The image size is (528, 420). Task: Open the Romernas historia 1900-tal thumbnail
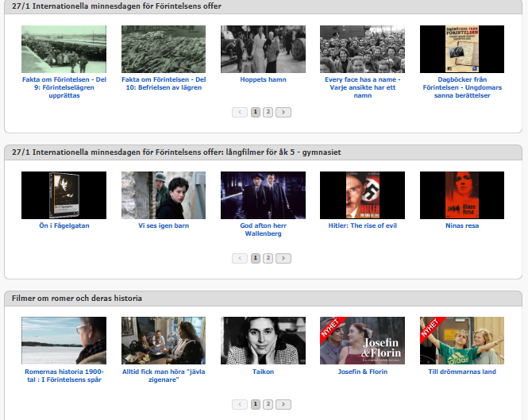(64, 341)
